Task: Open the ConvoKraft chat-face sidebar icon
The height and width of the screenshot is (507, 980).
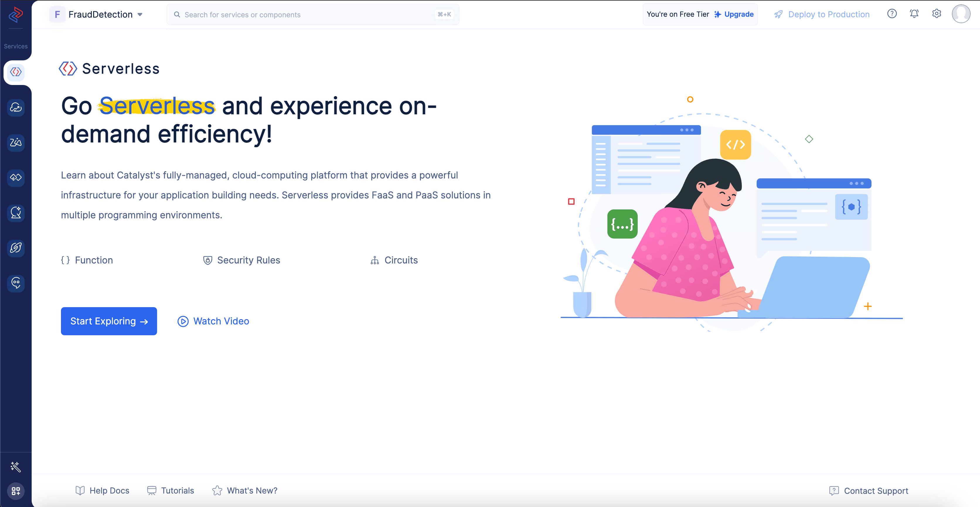Action: point(16,283)
